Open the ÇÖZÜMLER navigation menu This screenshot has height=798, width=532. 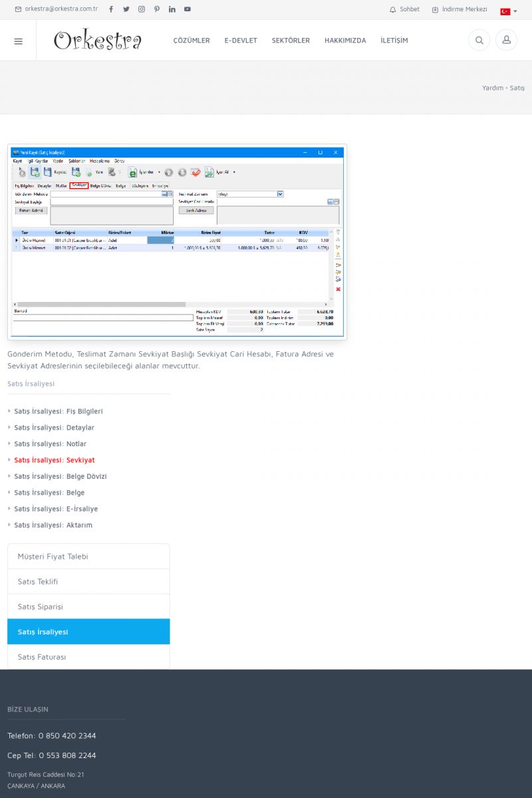192,41
